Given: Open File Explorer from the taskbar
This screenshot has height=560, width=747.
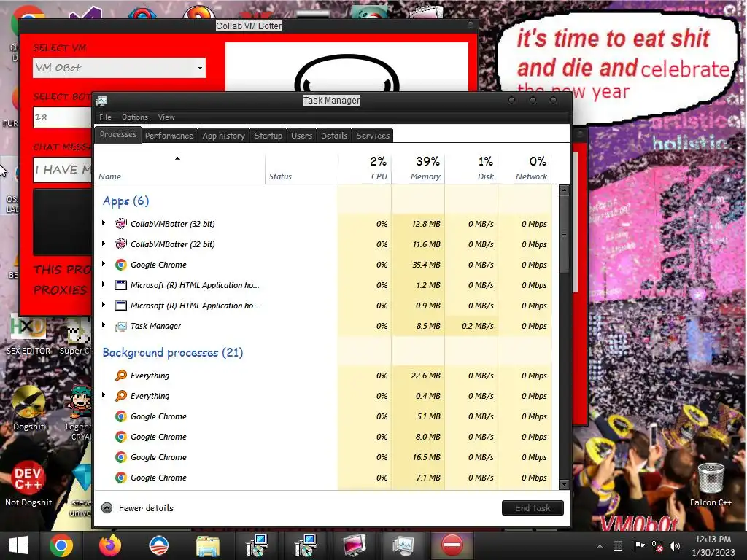Looking at the screenshot, I should pos(208,546).
